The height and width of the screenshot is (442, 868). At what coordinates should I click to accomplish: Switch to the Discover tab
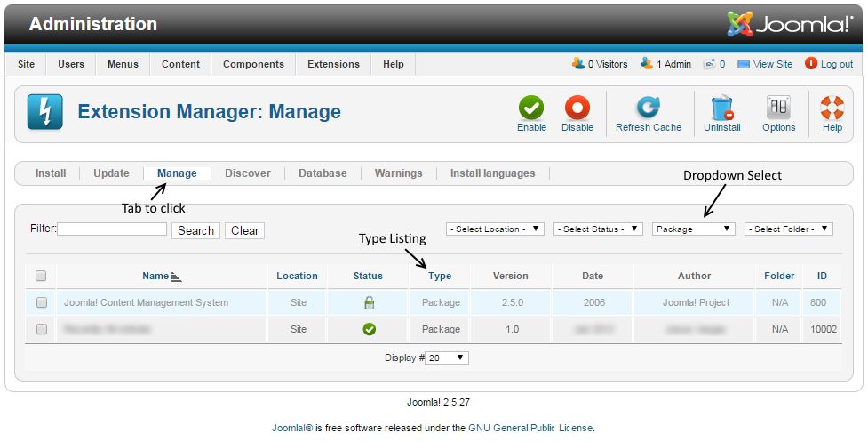point(248,173)
